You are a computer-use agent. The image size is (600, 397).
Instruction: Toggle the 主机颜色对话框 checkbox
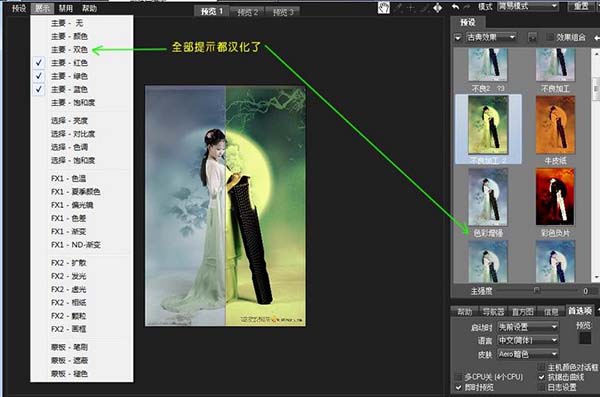[541, 368]
